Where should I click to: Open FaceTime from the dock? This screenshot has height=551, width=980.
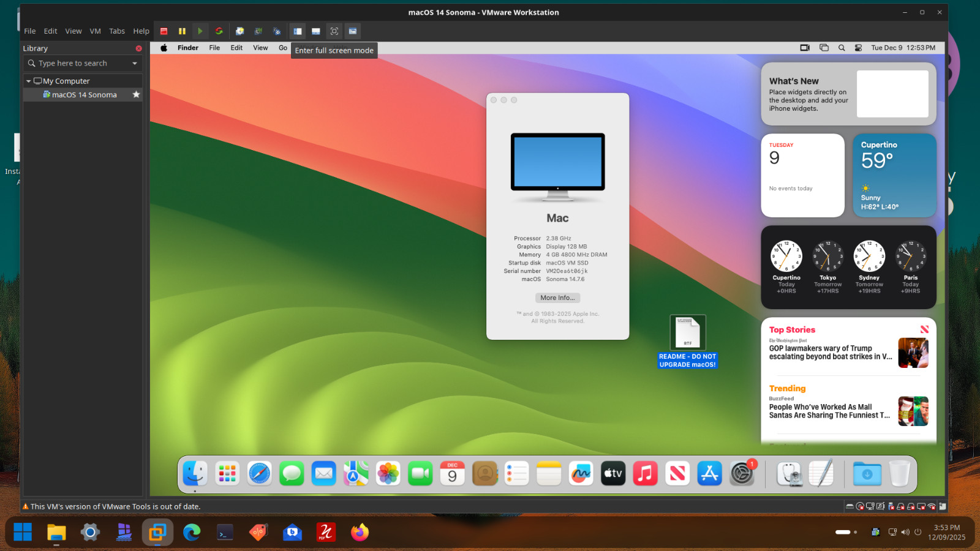(420, 473)
